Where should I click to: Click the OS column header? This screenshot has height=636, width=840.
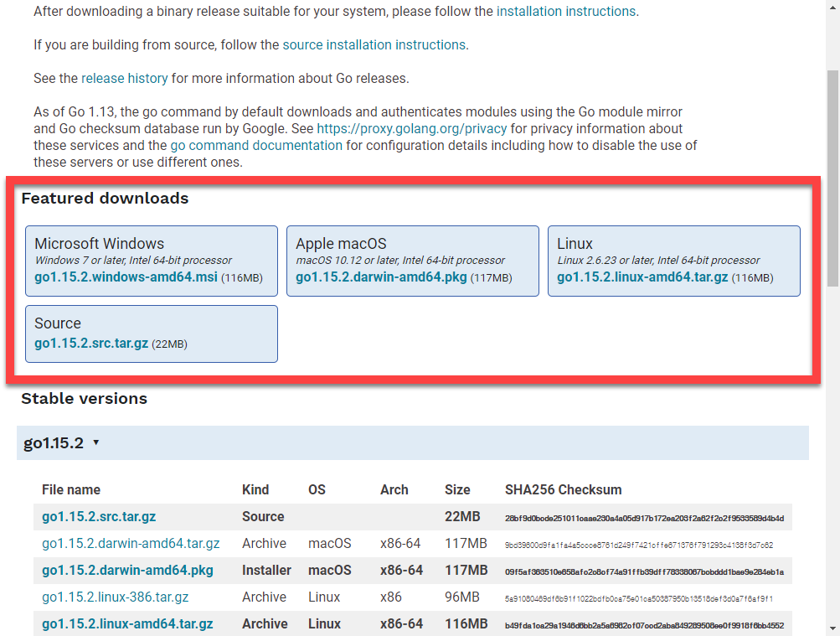[x=317, y=489]
